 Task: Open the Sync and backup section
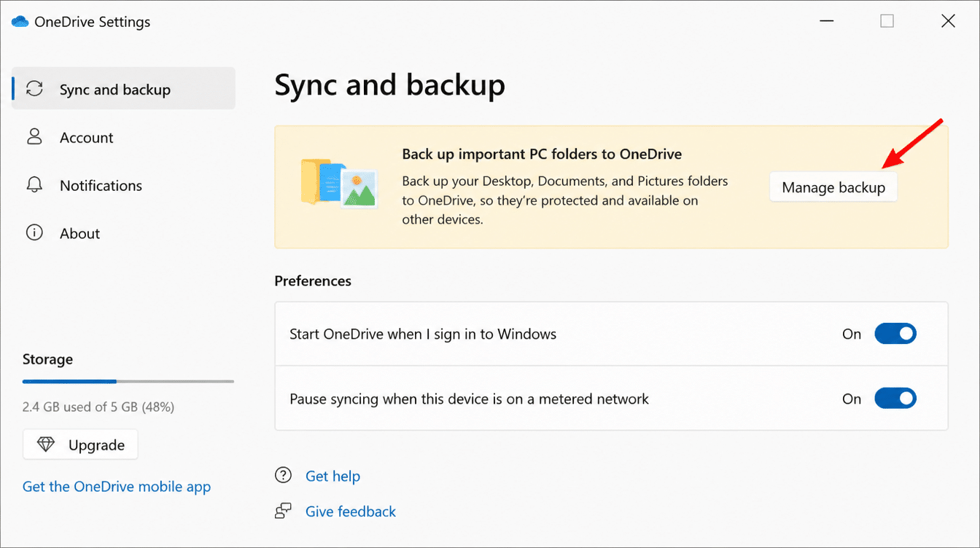[123, 89]
